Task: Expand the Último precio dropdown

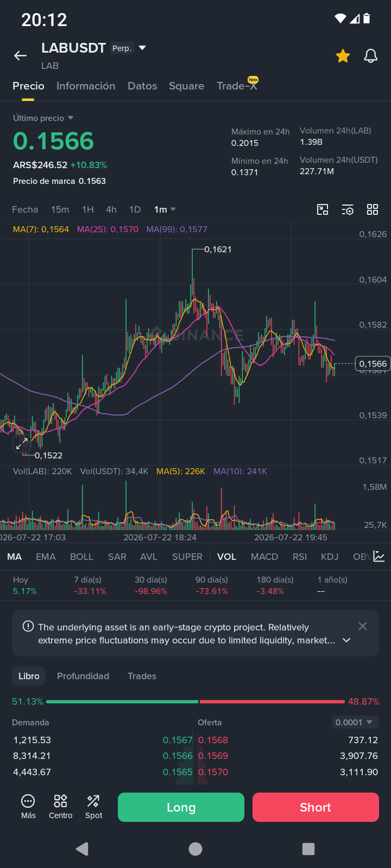Action: coord(43,118)
